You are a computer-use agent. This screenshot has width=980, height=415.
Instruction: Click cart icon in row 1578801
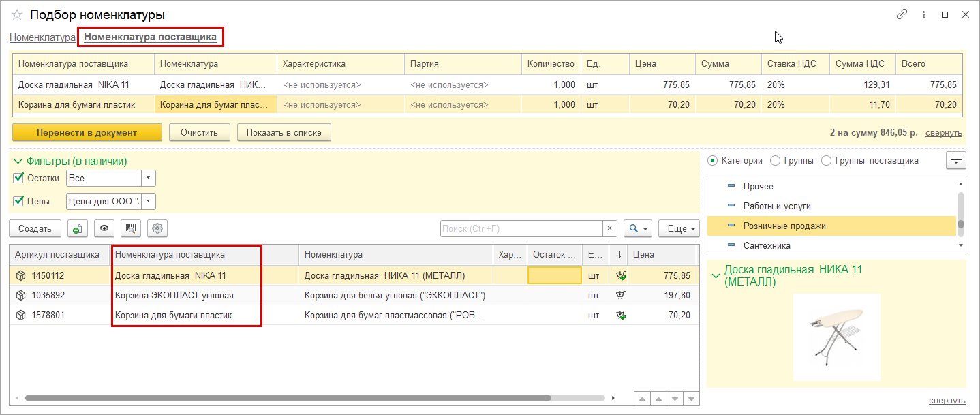pos(620,316)
